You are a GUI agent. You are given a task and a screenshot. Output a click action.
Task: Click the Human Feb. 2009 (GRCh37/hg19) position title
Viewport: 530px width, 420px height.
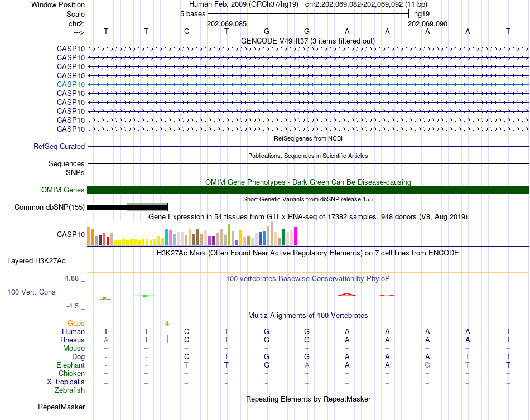pyautogui.click(x=244, y=4)
